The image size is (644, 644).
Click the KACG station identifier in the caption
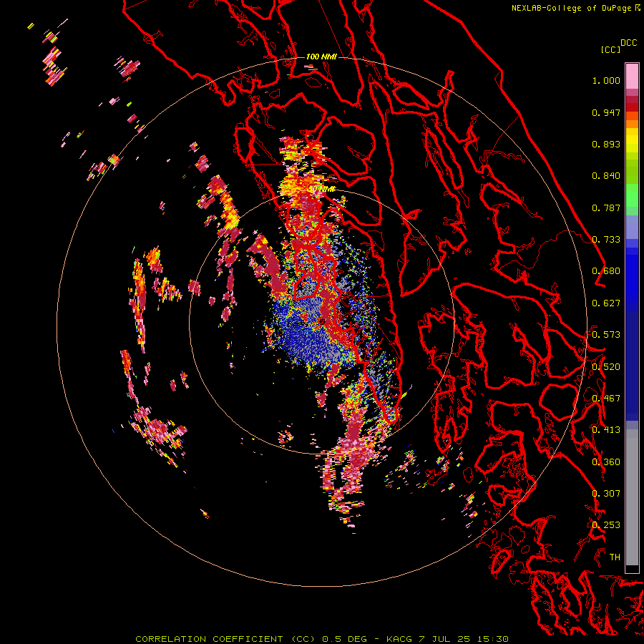(399, 639)
